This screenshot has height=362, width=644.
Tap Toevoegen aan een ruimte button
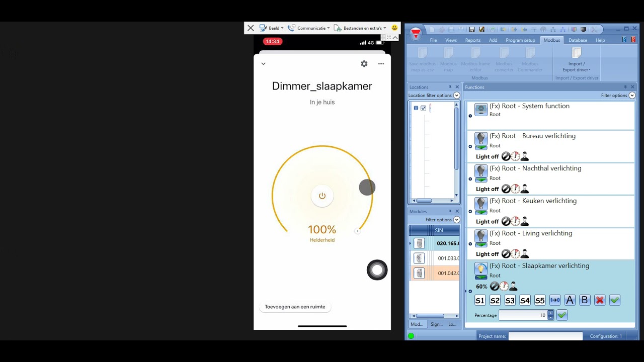[x=295, y=307]
